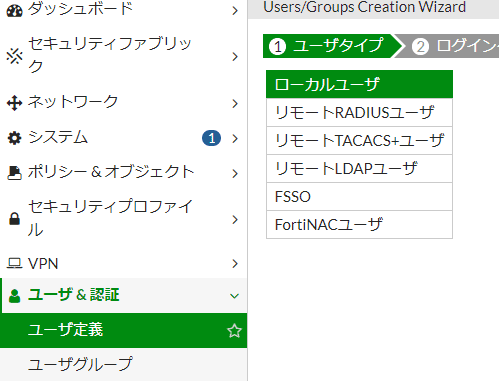Click the Dashboard gauge icon

[x=14, y=11]
